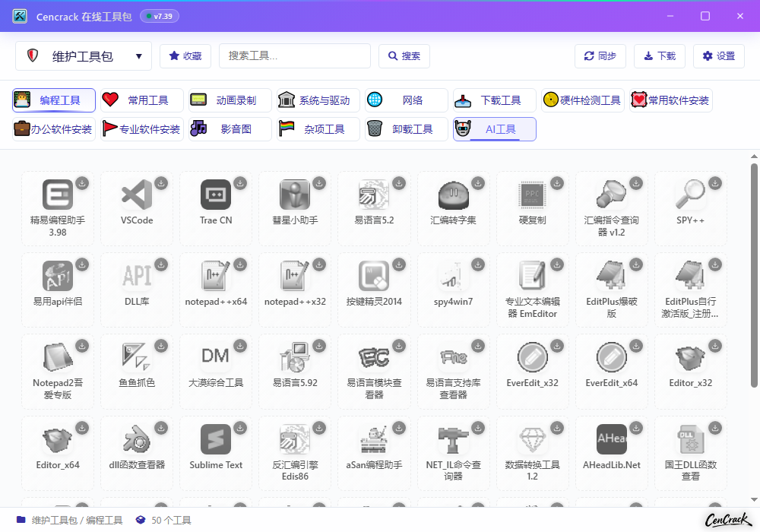Screen dimensions: 760x532
Task: Switch to the 常用工具 category tab
Action: click(142, 100)
